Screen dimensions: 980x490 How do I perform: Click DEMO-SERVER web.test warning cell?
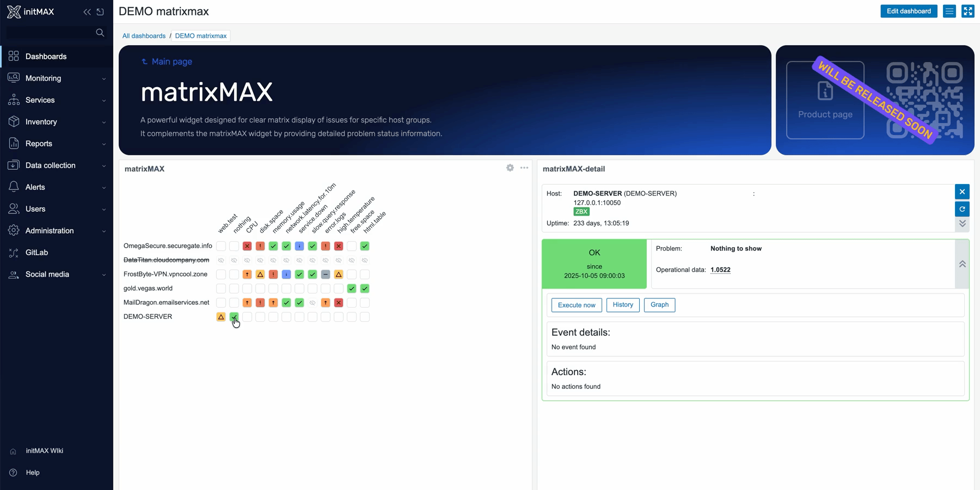coord(221,317)
